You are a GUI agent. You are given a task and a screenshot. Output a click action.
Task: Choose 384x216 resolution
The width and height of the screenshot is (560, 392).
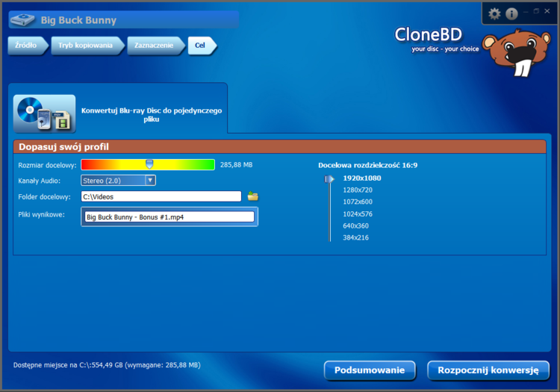point(355,237)
